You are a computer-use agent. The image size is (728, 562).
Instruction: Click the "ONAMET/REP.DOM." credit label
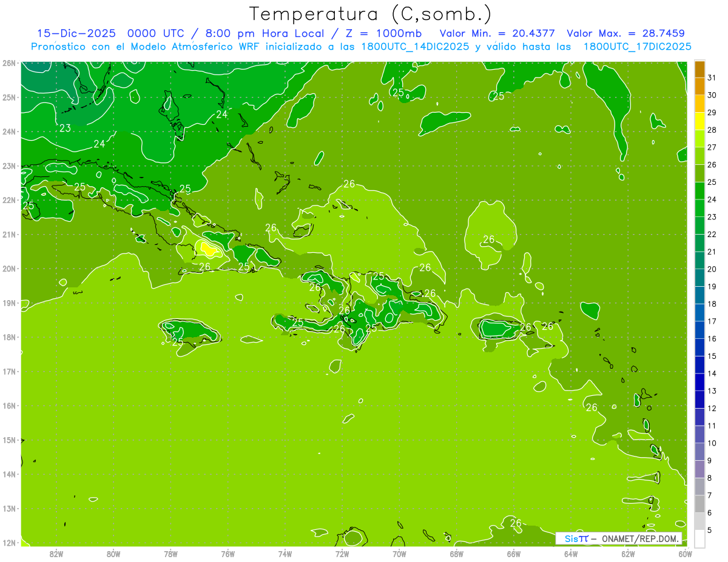point(641,538)
